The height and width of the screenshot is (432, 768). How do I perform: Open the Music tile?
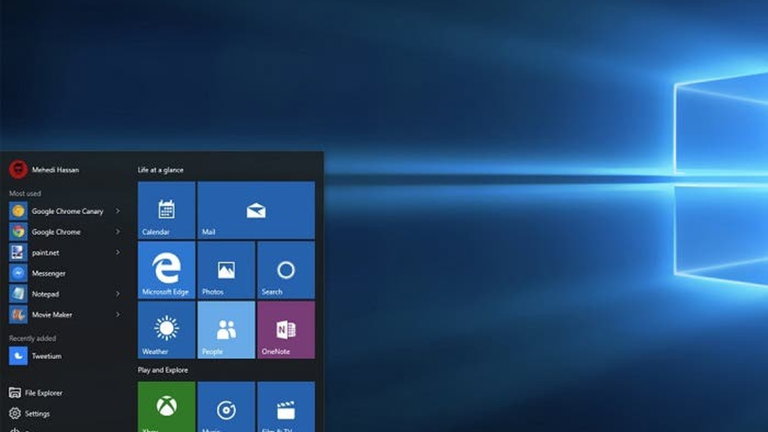point(226,407)
